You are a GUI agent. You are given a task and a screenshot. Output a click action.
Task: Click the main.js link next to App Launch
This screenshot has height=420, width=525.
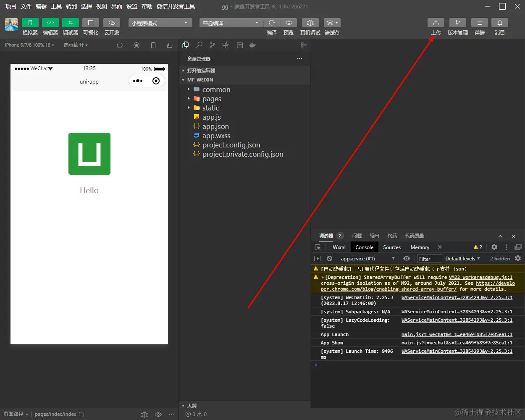click(457, 334)
